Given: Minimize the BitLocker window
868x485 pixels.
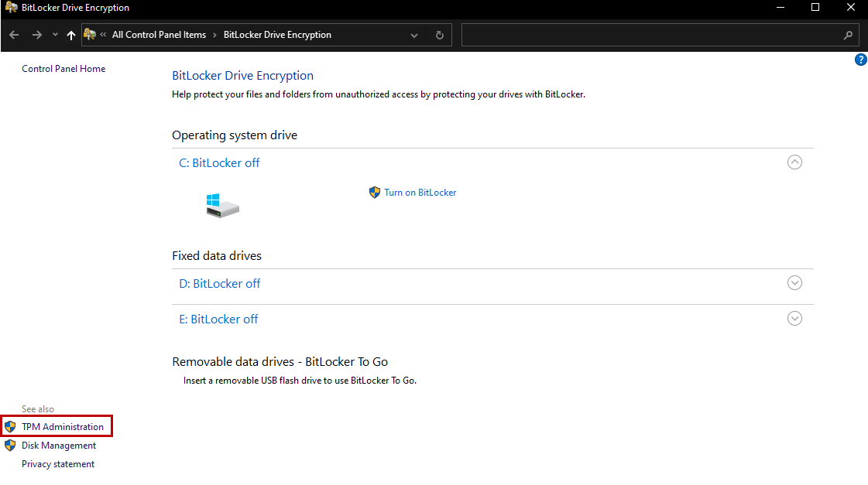Looking at the screenshot, I should 780,8.
